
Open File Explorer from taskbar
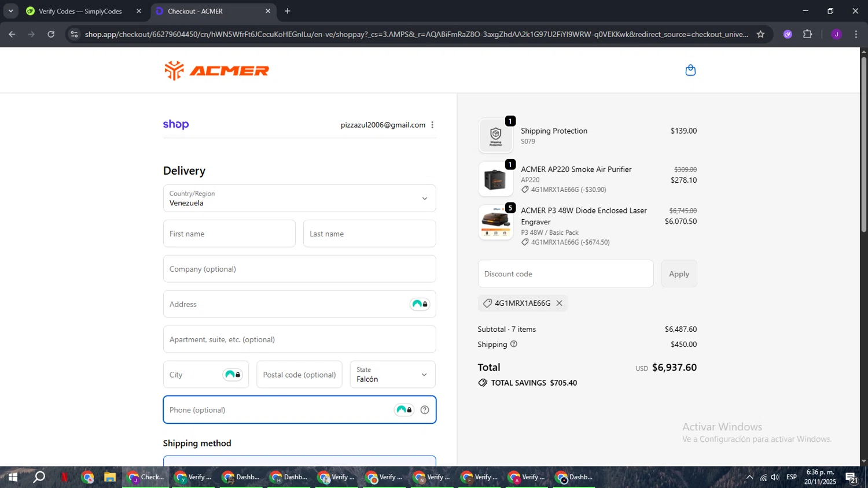(x=110, y=477)
